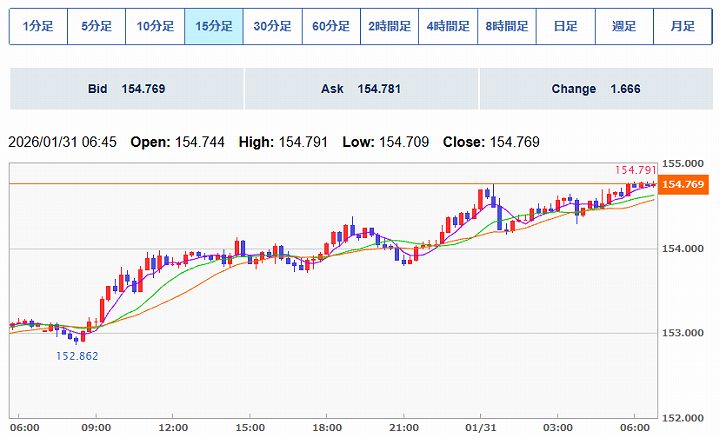Open the 8時間足 timeframe
The width and height of the screenshot is (720, 438).
coord(507,27)
